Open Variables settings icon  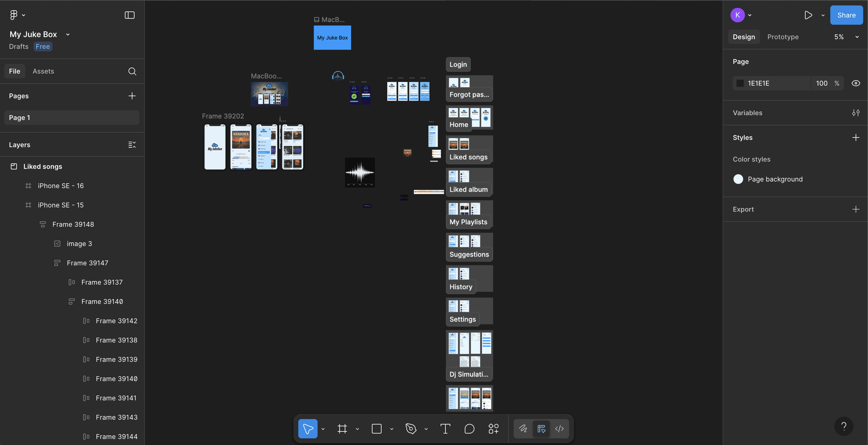point(856,113)
